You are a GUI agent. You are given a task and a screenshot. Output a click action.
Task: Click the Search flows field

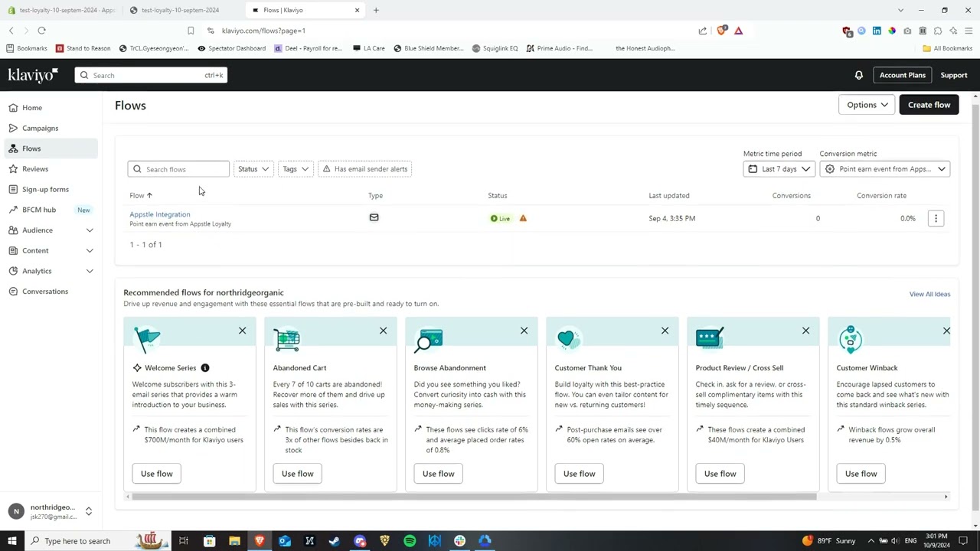point(178,169)
